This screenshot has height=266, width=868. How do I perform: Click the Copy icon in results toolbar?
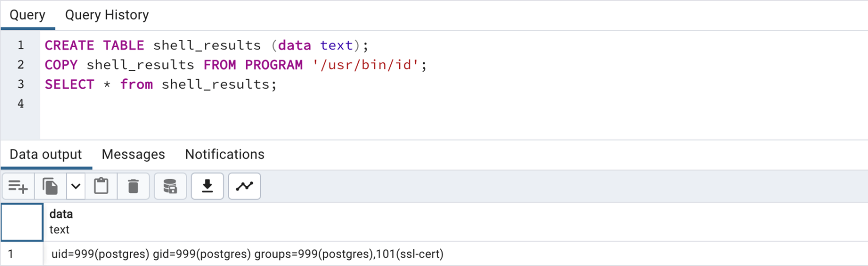[x=50, y=186]
